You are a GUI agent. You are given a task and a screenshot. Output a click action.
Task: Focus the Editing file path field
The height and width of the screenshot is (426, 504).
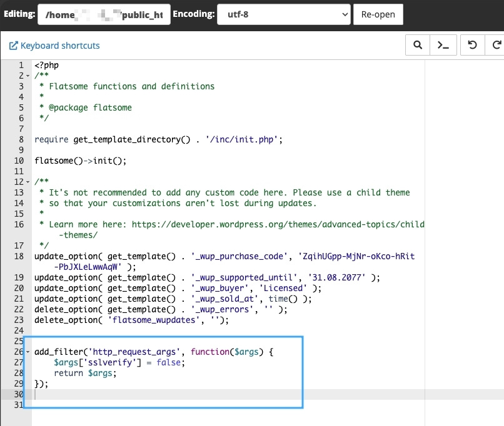click(104, 14)
